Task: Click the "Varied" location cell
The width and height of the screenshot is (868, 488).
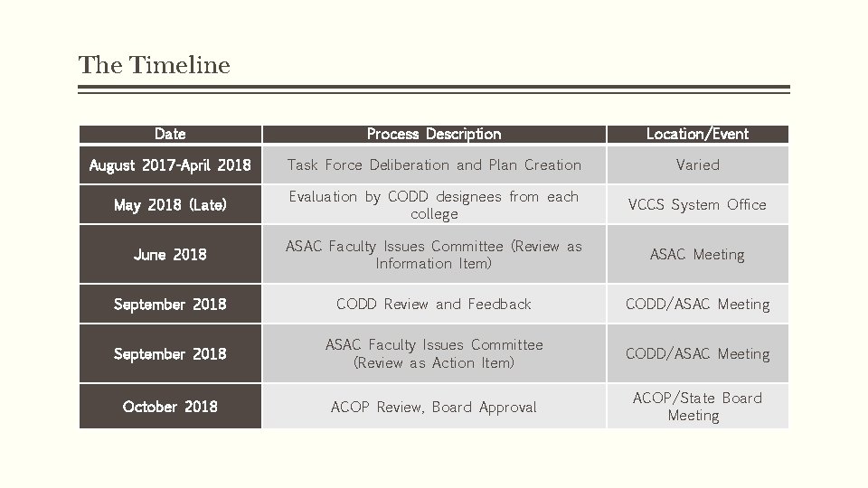Action: point(697,165)
